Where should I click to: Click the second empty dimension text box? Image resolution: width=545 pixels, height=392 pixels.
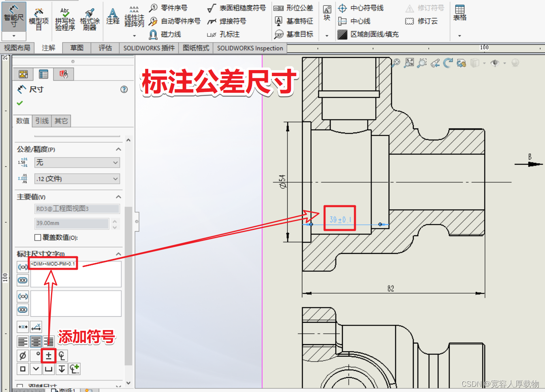click(76, 303)
